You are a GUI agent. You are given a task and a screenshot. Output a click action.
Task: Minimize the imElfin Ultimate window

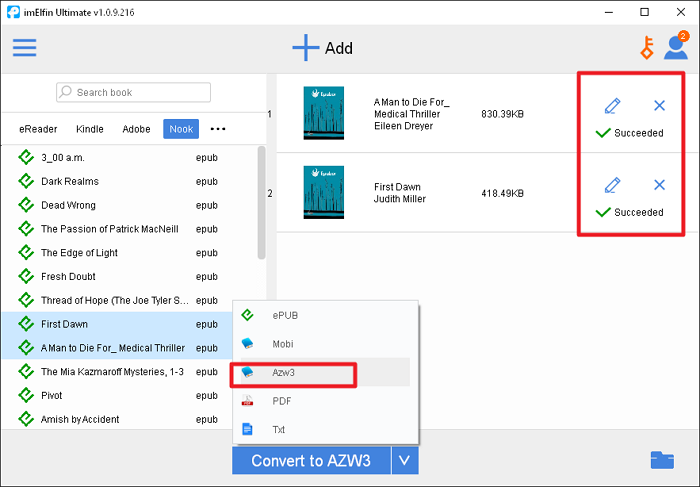coord(609,12)
